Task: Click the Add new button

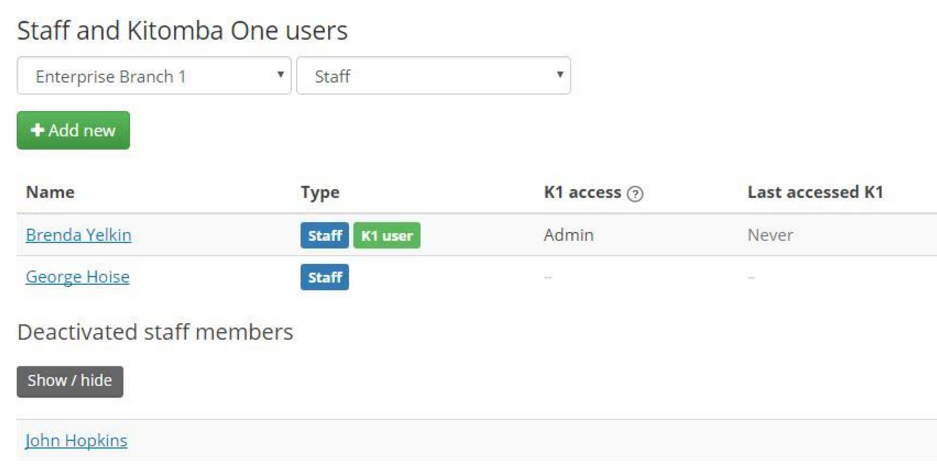Action: pyautogui.click(x=73, y=130)
